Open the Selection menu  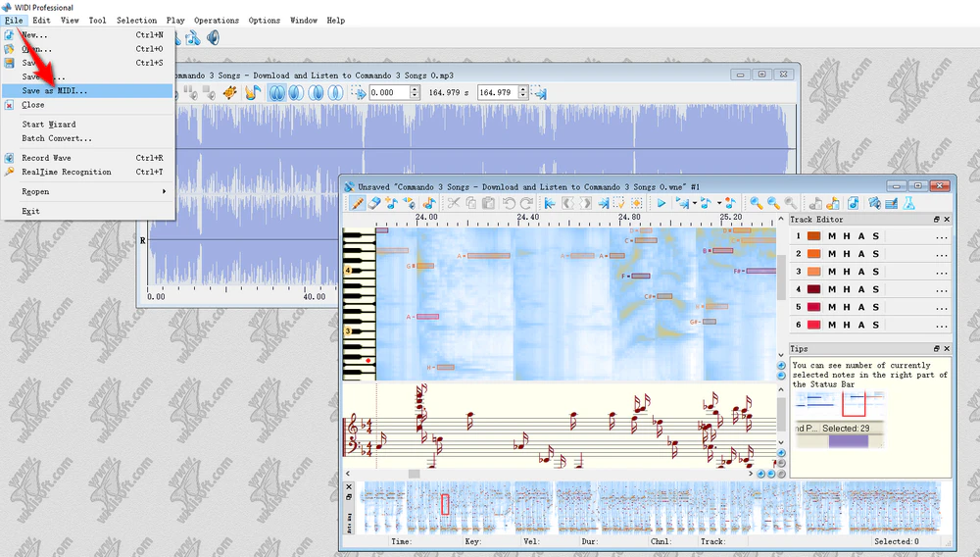pos(136,20)
